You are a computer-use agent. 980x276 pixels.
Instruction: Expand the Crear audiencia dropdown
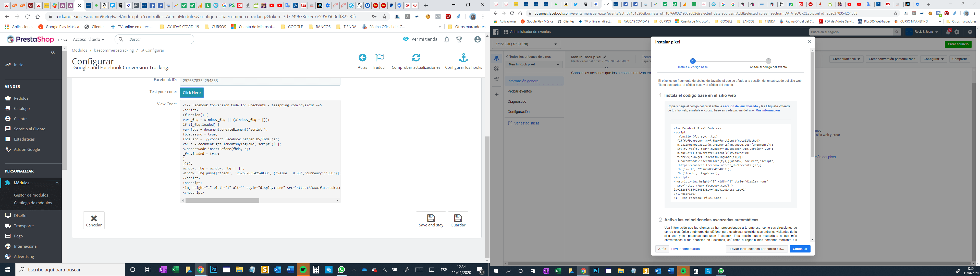(x=846, y=59)
